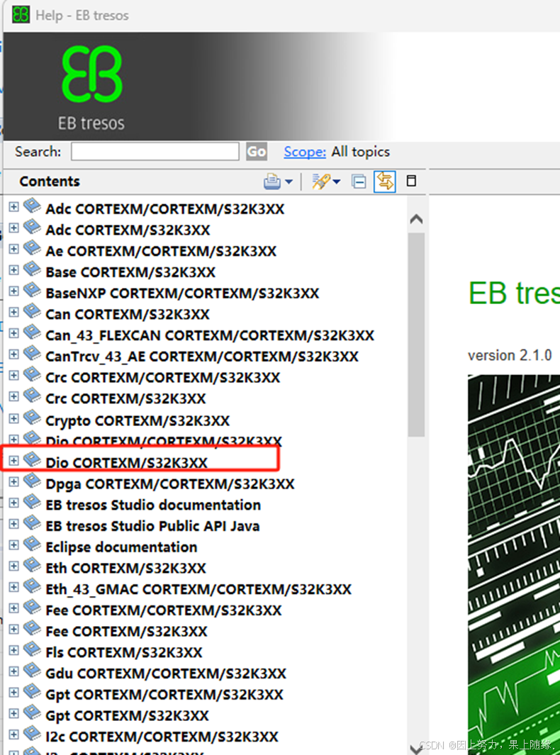
Task: Select Dio CORTEXM/S32K3XX topic
Action: (126, 463)
